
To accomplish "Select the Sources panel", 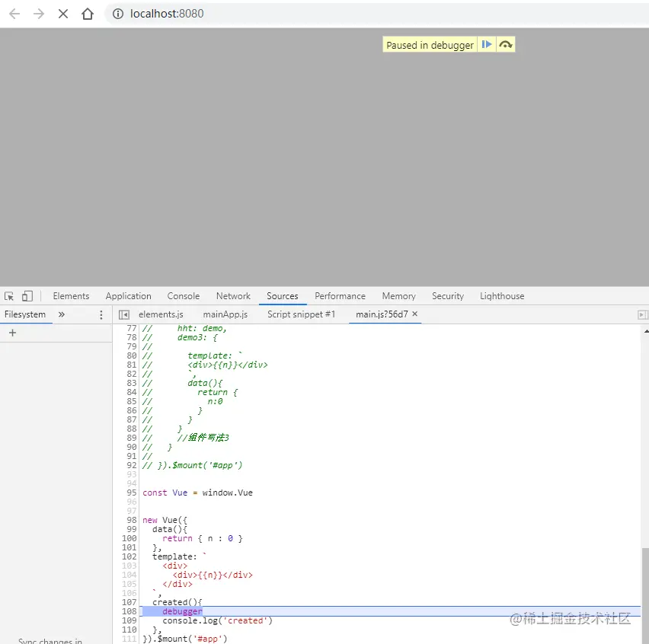I will [x=283, y=296].
